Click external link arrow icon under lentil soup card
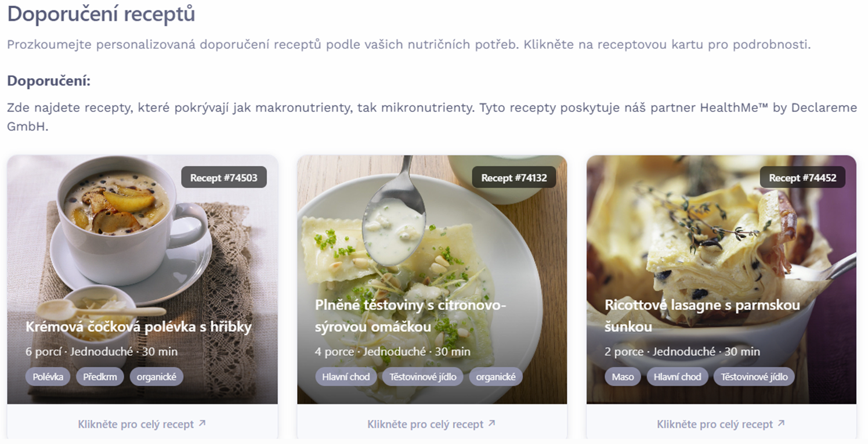868x444 pixels. 202,424
